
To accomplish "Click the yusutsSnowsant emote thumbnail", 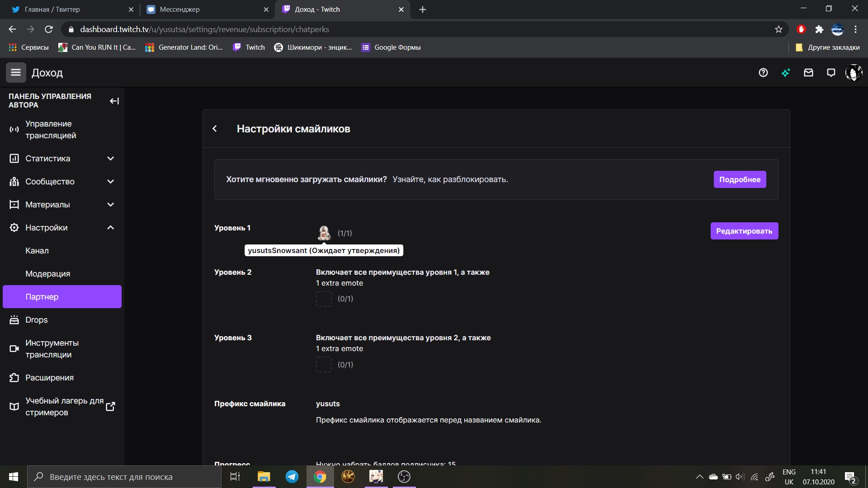I will point(324,233).
